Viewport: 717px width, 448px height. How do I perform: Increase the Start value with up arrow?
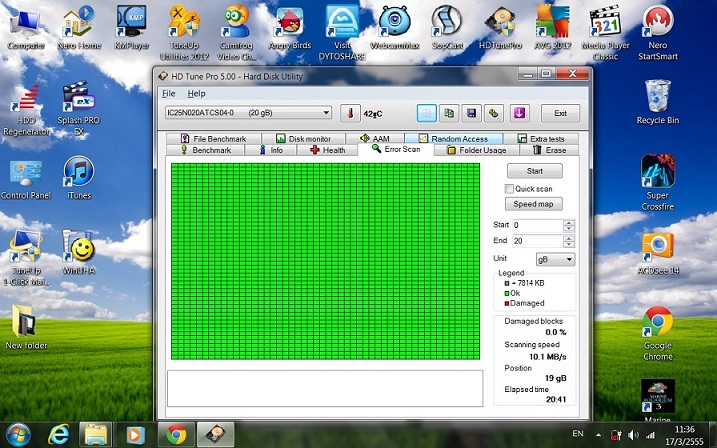[x=569, y=222]
